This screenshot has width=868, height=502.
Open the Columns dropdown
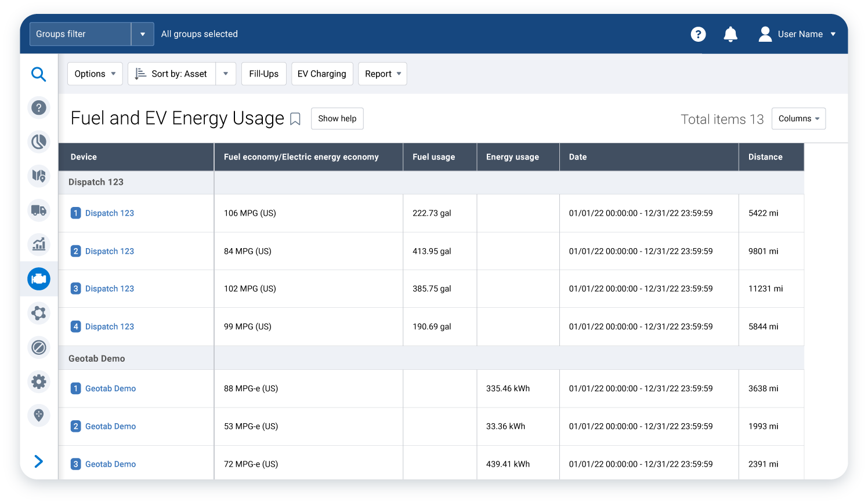(x=798, y=118)
